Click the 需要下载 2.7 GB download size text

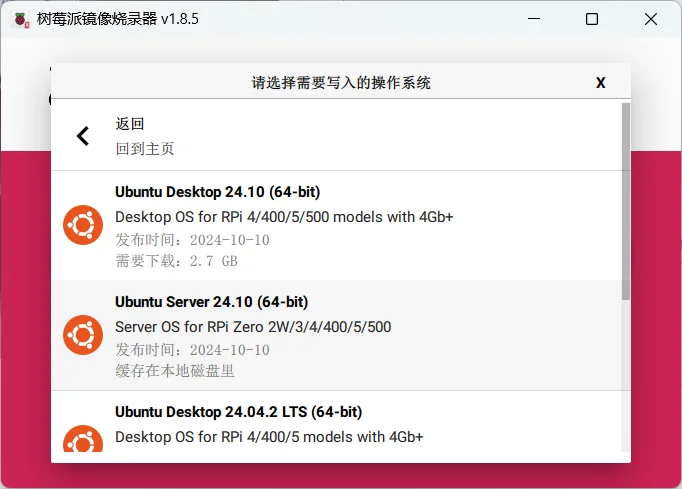point(177,261)
